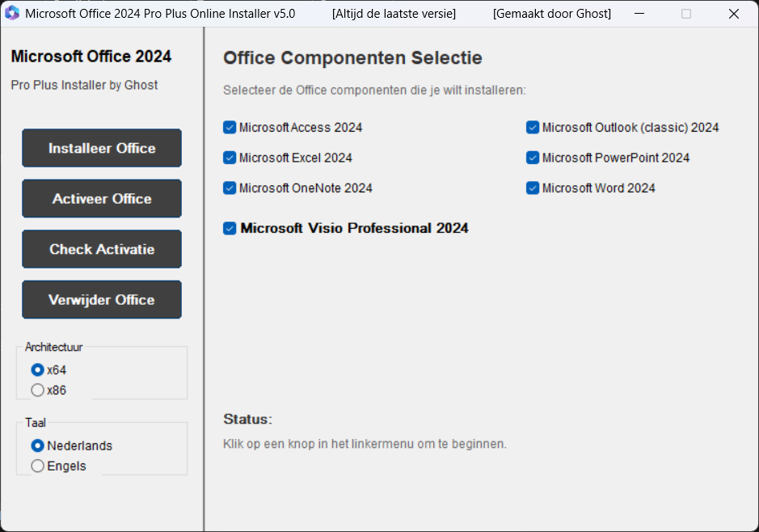759x532 pixels.
Task: Click the Installeer Office button
Action: (102, 148)
